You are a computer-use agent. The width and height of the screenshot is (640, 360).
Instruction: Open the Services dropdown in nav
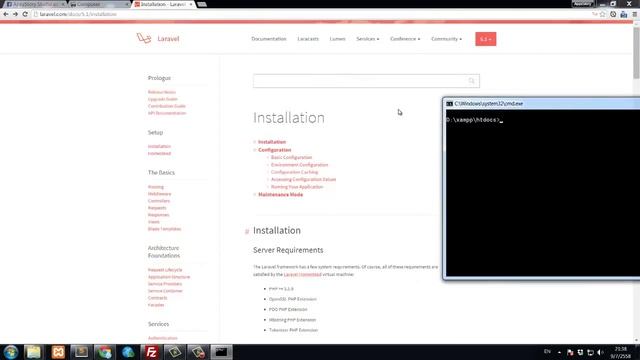(367, 39)
